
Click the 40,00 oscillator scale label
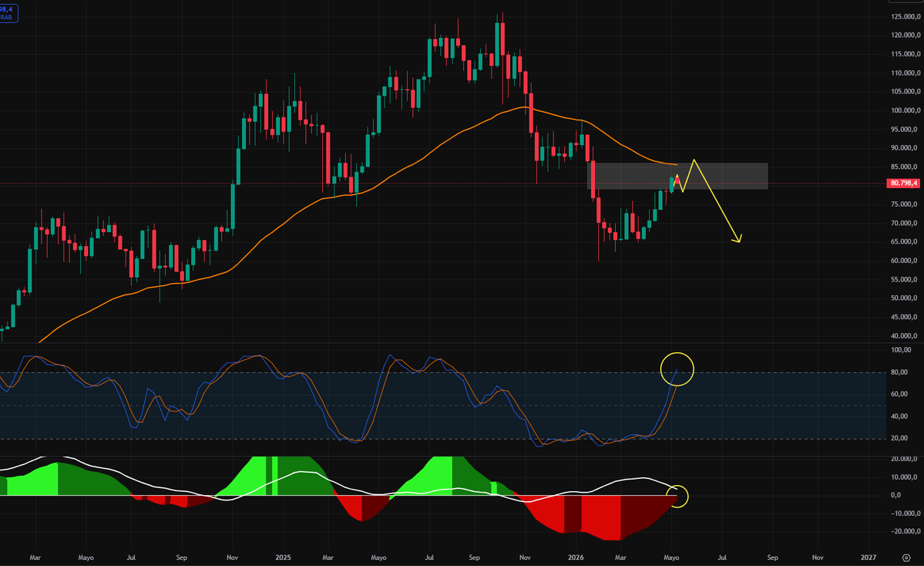(x=899, y=416)
